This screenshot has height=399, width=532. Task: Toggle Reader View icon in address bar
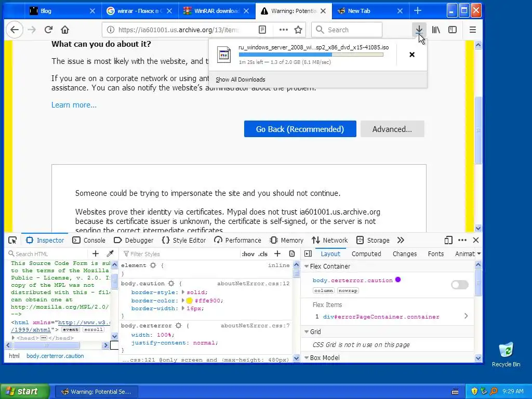262,30
